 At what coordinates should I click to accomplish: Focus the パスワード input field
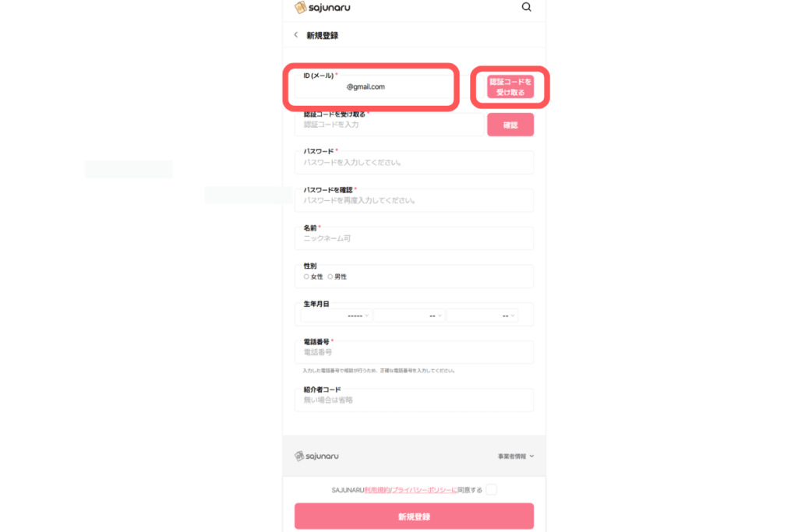(414, 163)
